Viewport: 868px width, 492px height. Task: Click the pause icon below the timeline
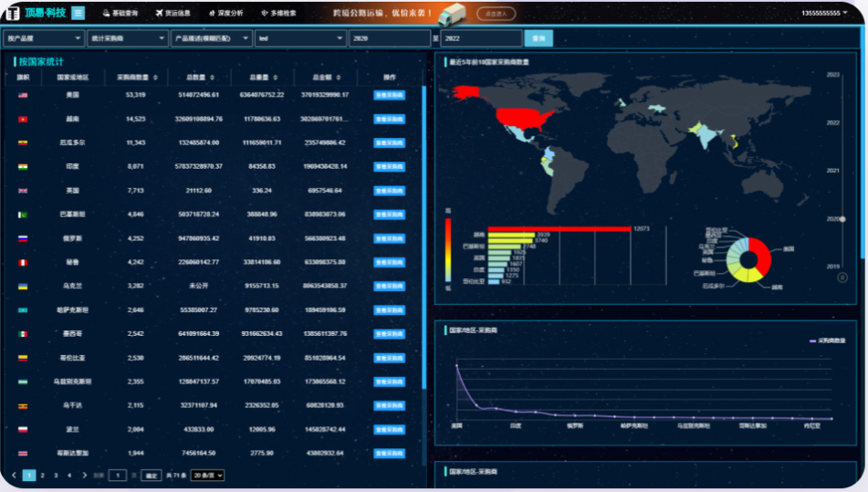tap(842, 277)
